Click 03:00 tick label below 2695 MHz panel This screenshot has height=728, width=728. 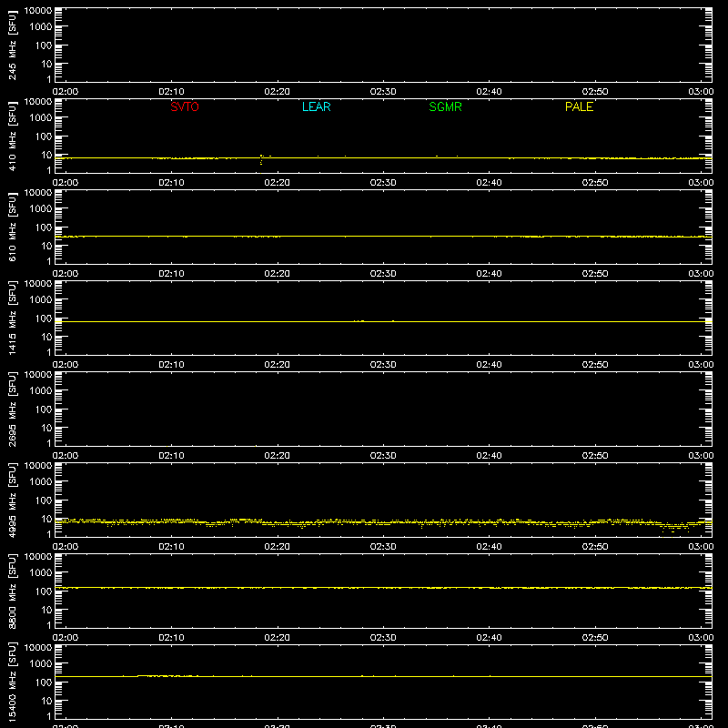pyautogui.click(x=701, y=456)
